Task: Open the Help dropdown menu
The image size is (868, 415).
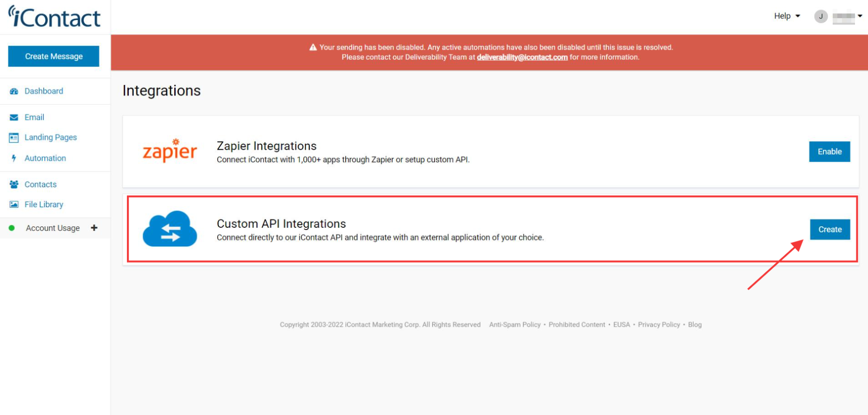Action: tap(787, 16)
